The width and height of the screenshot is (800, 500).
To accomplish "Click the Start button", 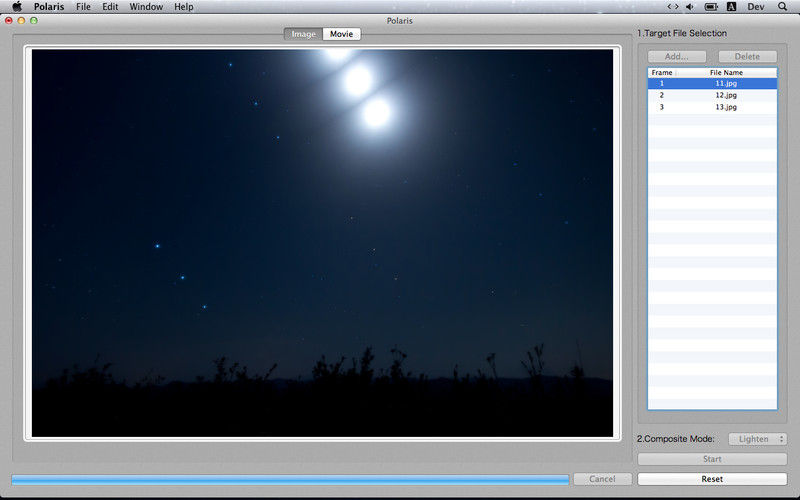I will [712, 459].
